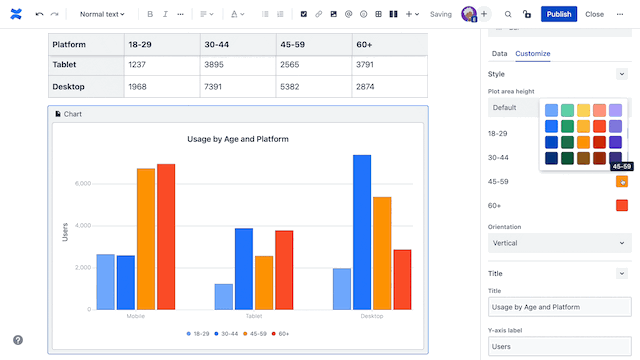Pick the light blue palette color

[x=551, y=110]
